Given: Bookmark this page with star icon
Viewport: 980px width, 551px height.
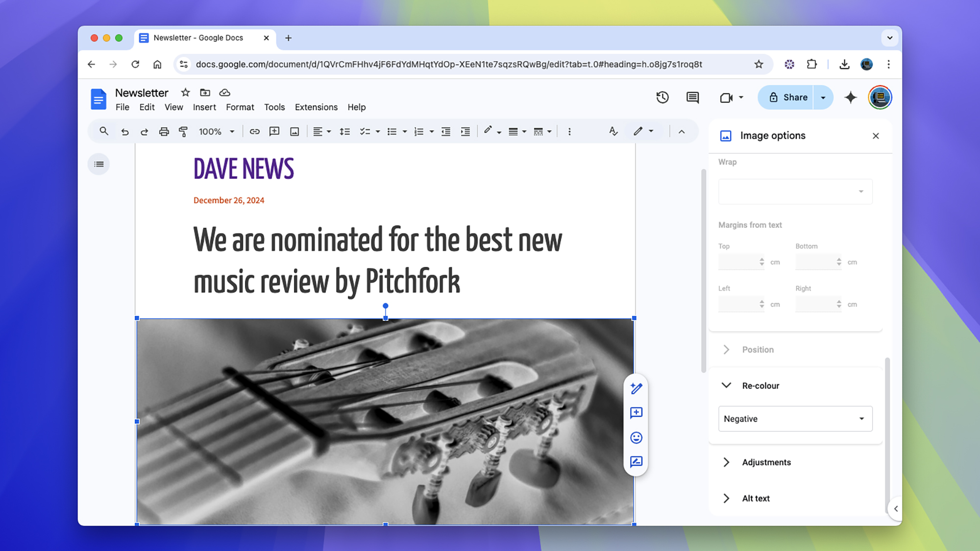Looking at the screenshot, I should [x=759, y=64].
